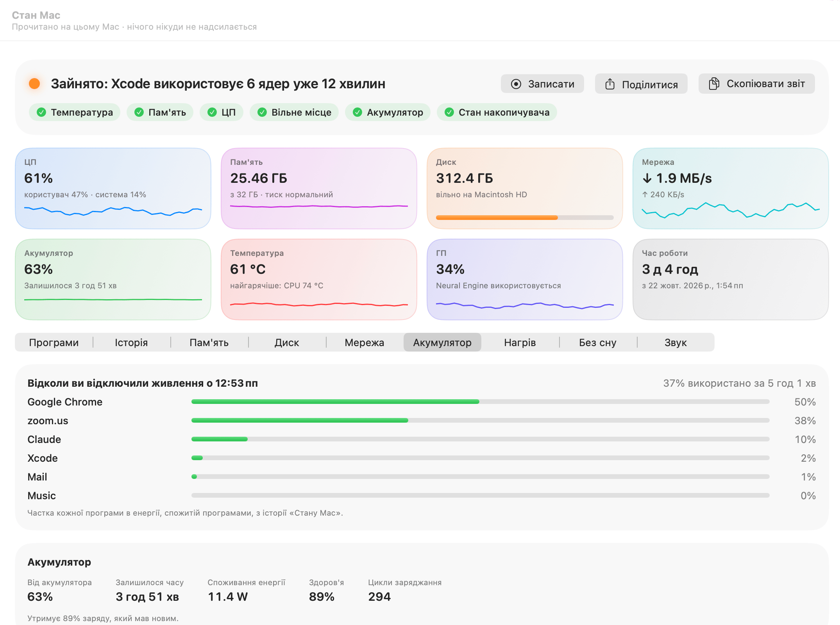Switch to the Мережа tab
The image size is (840, 625).
point(365,343)
